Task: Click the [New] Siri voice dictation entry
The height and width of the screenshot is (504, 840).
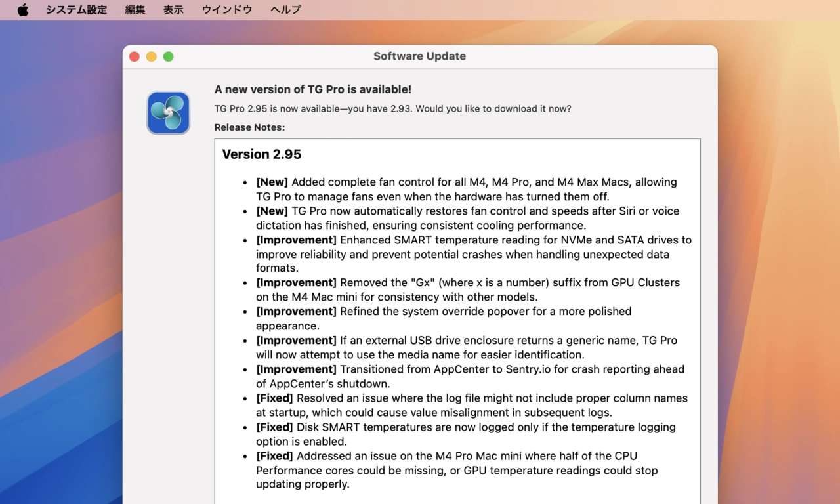Action: pyautogui.click(x=466, y=218)
